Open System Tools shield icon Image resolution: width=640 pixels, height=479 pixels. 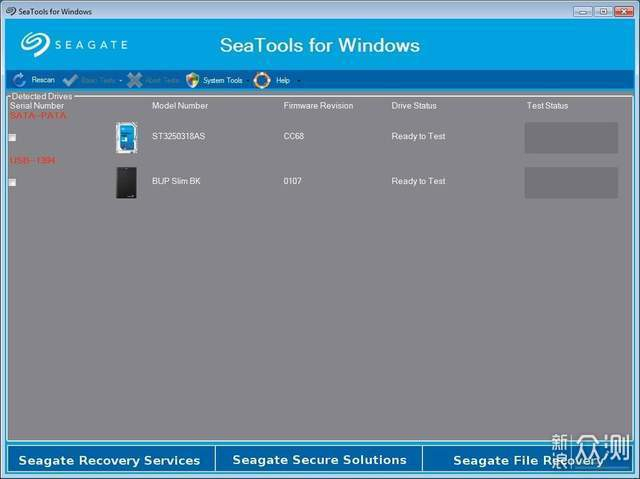click(x=192, y=80)
